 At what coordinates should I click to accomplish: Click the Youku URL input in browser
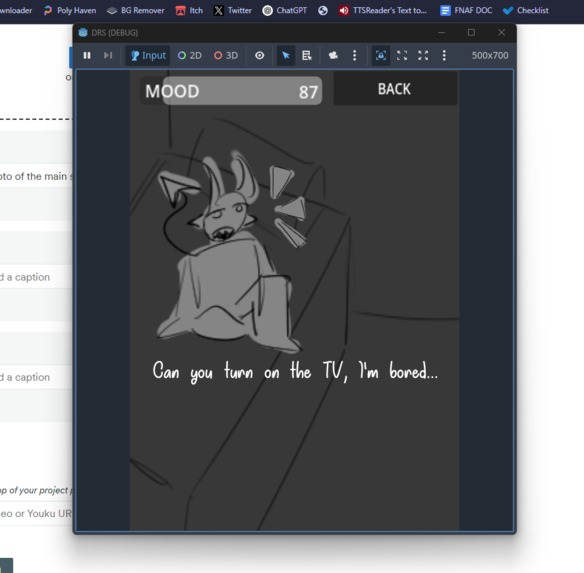[36, 513]
